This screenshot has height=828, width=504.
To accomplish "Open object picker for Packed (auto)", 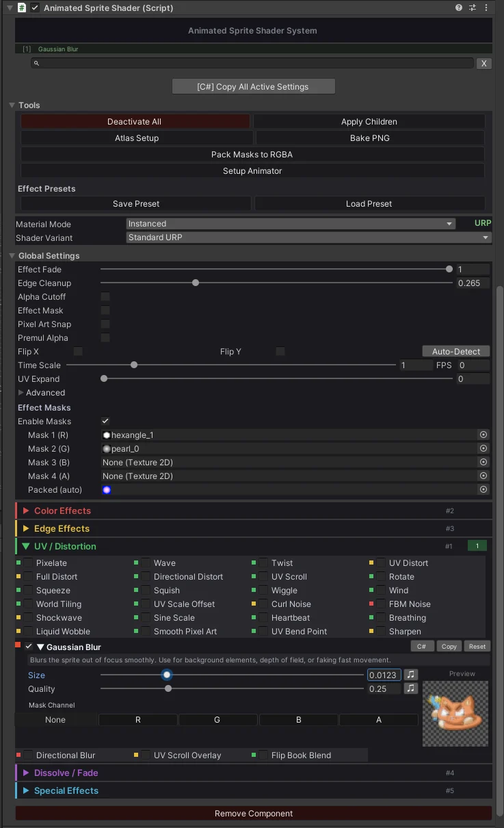I will [x=483, y=489].
